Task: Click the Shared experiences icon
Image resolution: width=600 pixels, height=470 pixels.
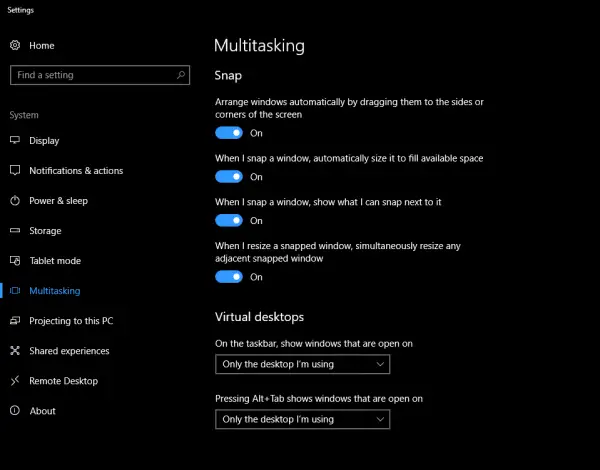Action: click(16, 351)
